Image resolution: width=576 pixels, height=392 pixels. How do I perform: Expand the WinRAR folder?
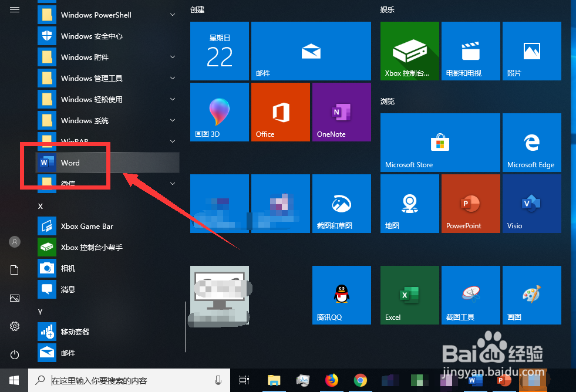(x=107, y=141)
